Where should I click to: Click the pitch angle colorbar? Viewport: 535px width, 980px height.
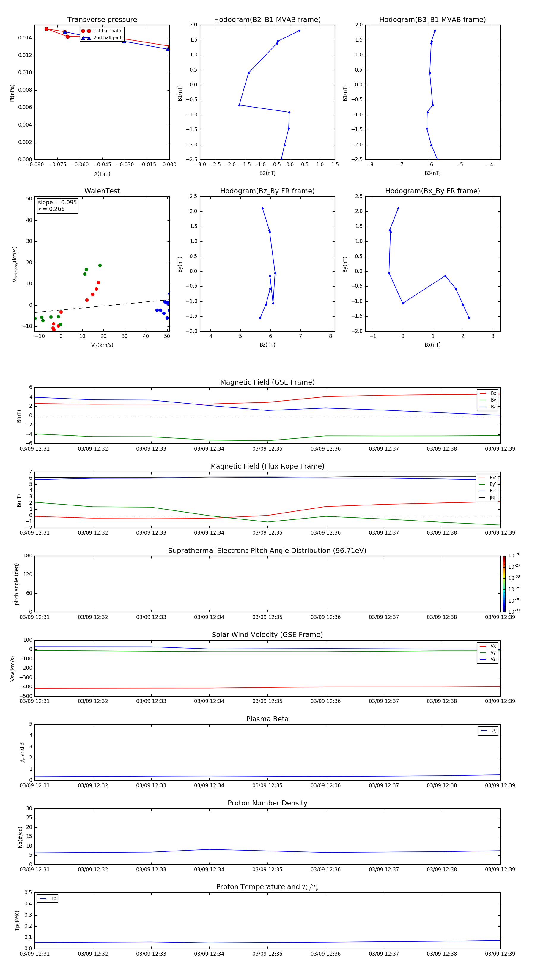[x=504, y=584]
